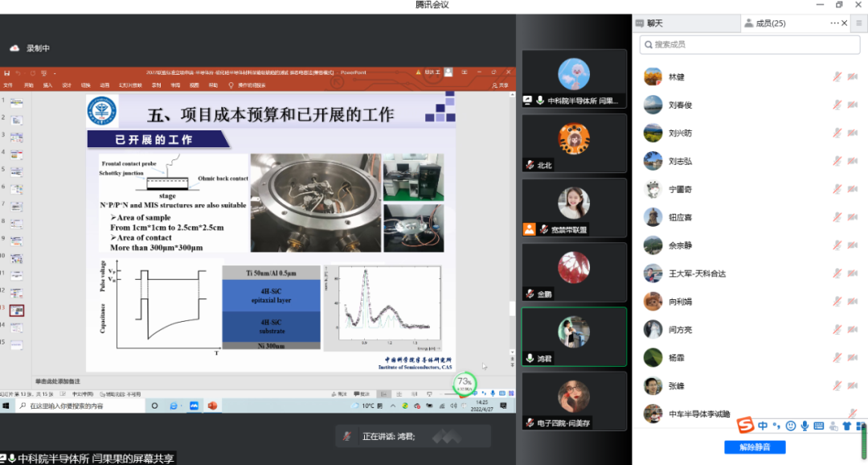Viewport: 868px width, 465px height.
Task: Select the 电子四院-闫美存 participant tile
Action: coord(574,401)
